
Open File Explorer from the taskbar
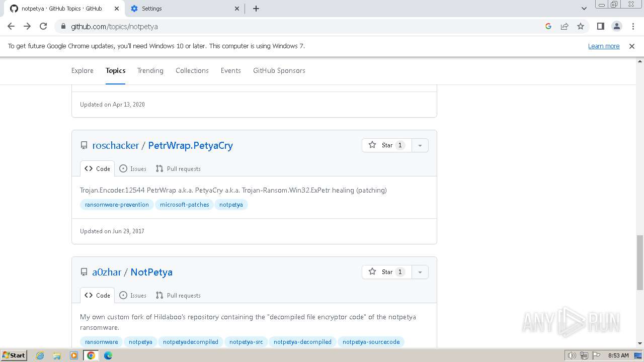tap(57, 355)
